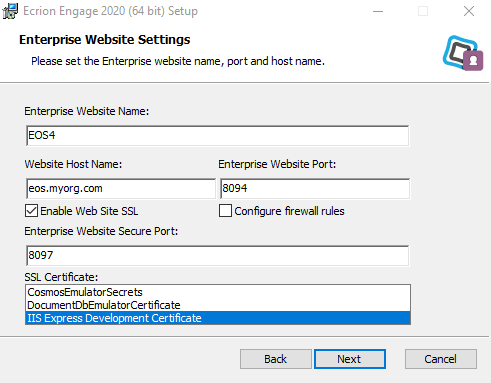
Task: Select CosmosEmulatorSecrets certificate
Action: (x=218, y=292)
